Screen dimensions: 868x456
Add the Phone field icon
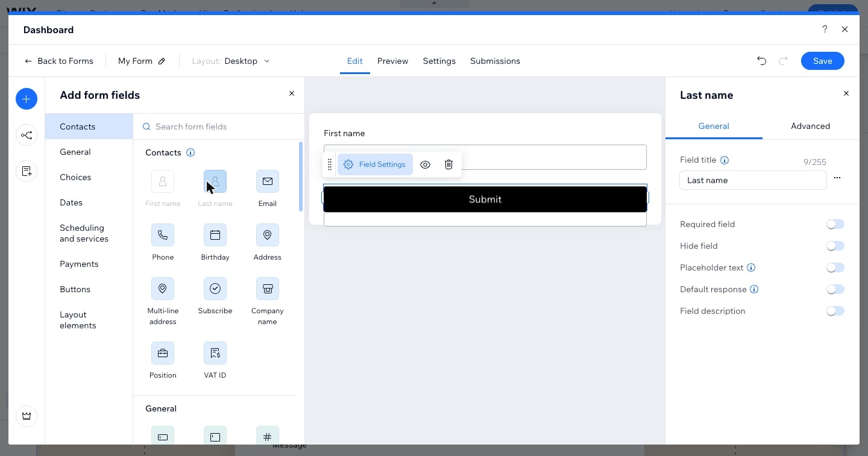[x=163, y=235]
